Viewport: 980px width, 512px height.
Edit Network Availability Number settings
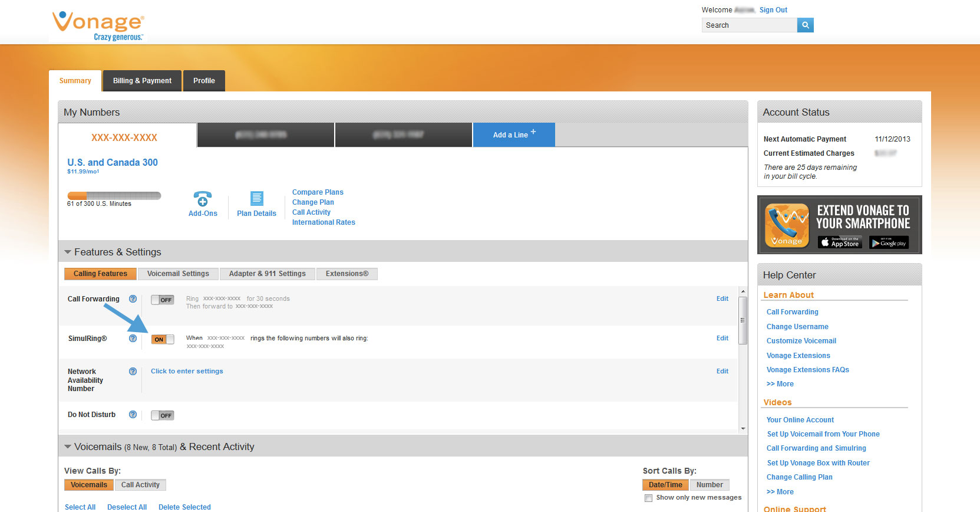(x=722, y=371)
